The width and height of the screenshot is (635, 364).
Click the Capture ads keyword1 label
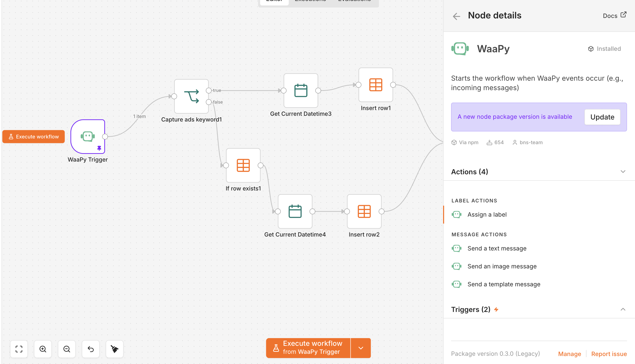click(191, 120)
